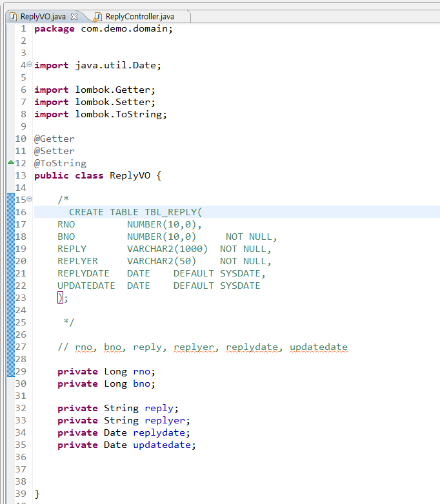The image size is (440, 504).
Task: Click the @Setter annotation
Action: point(54,151)
